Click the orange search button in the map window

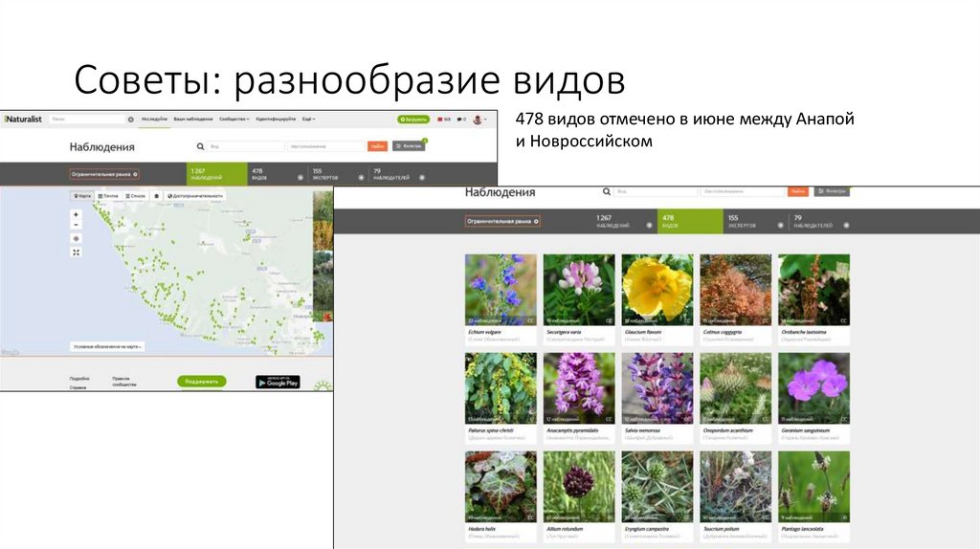377,146
